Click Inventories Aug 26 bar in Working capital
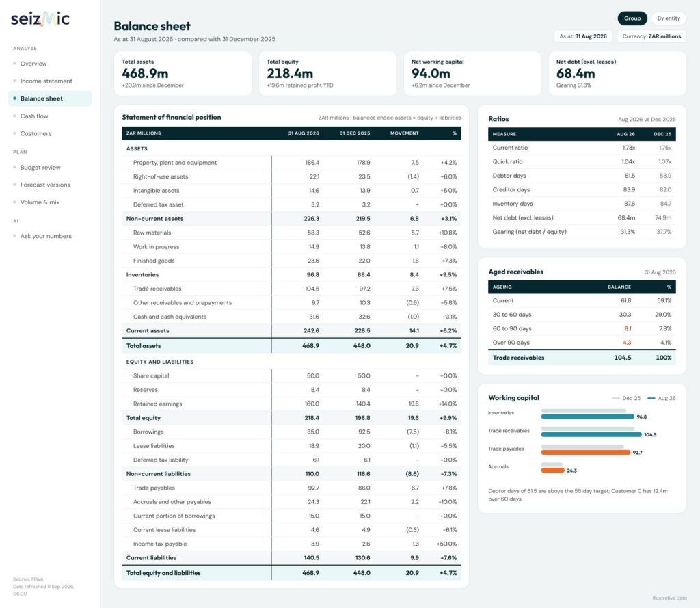This screenshot has width=700, height=608. pos(587,417)
